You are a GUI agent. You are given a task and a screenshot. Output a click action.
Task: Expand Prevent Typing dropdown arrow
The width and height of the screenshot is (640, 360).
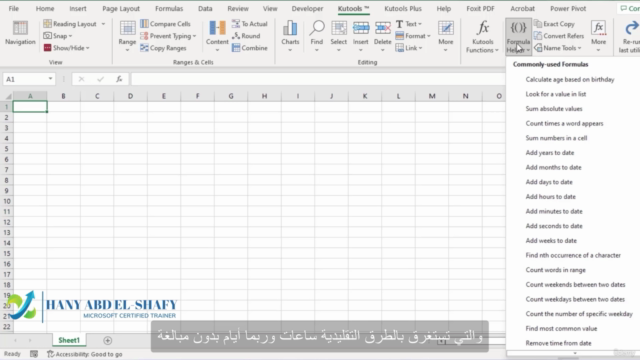[x=194, y=36]
